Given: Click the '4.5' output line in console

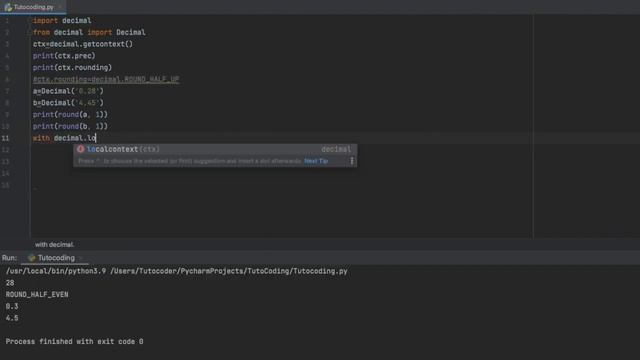Looking at the screenshot, I should 12,318.
